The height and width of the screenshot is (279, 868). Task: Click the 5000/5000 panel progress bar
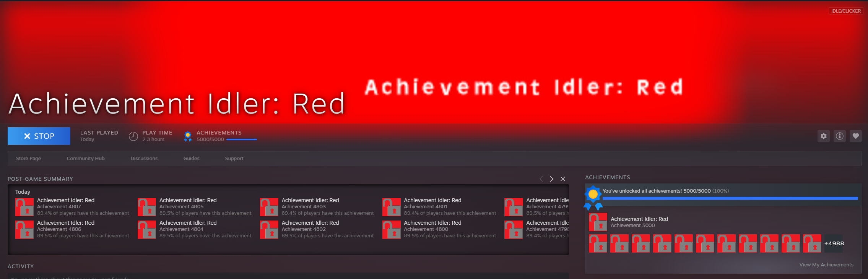click(730, 198)
